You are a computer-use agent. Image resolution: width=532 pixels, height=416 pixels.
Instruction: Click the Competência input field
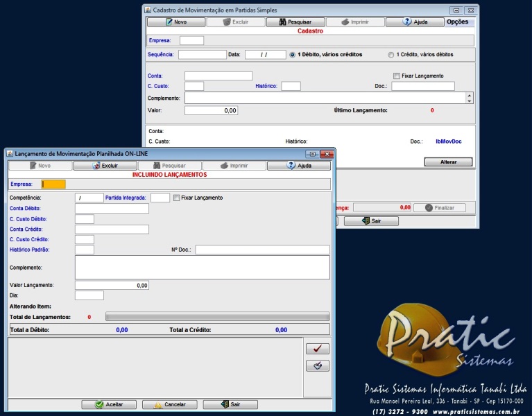(x=89, y=198)
